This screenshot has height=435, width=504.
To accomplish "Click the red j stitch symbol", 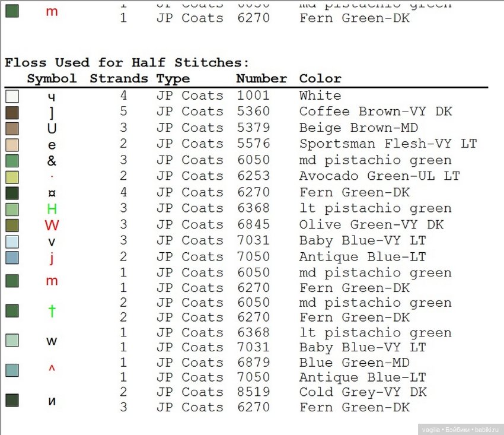I will (52, 257).
